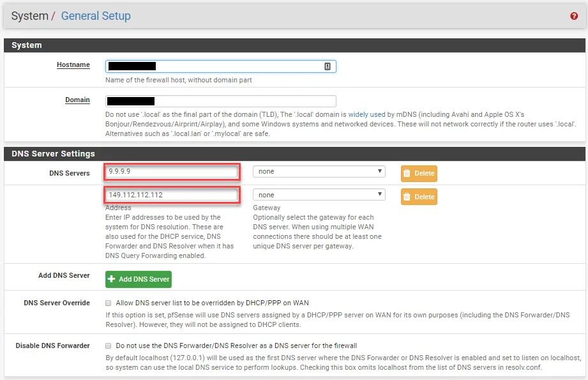Click the 'DNS Servers' row label

70,173
